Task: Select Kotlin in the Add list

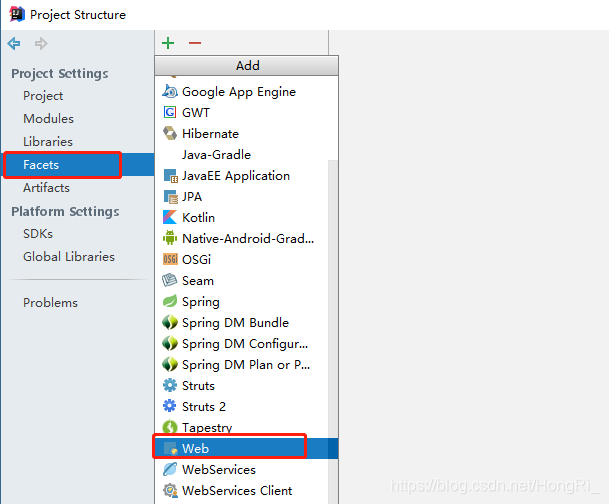Action: pyautogui.click(x=242, y=217)
